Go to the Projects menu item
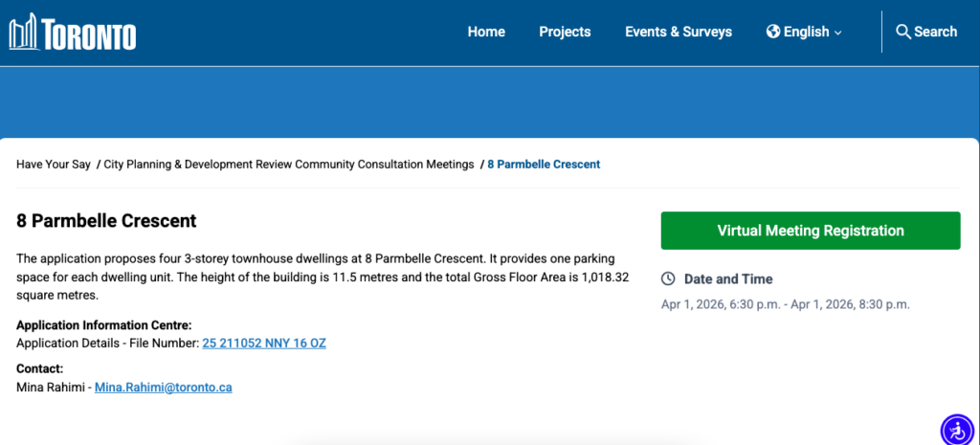The image size is (980, 445). [x=565, y=32]
